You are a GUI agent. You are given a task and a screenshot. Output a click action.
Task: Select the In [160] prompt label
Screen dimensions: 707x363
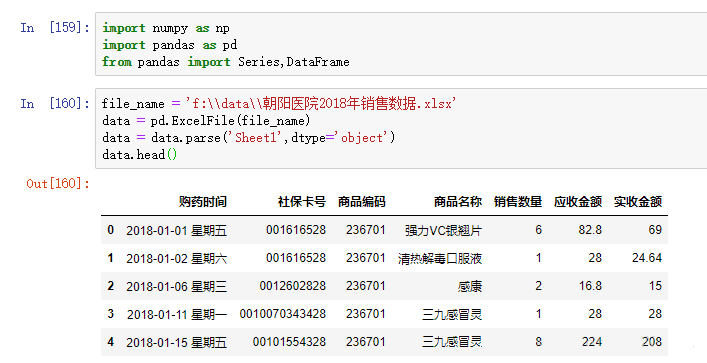click(55, 104)
